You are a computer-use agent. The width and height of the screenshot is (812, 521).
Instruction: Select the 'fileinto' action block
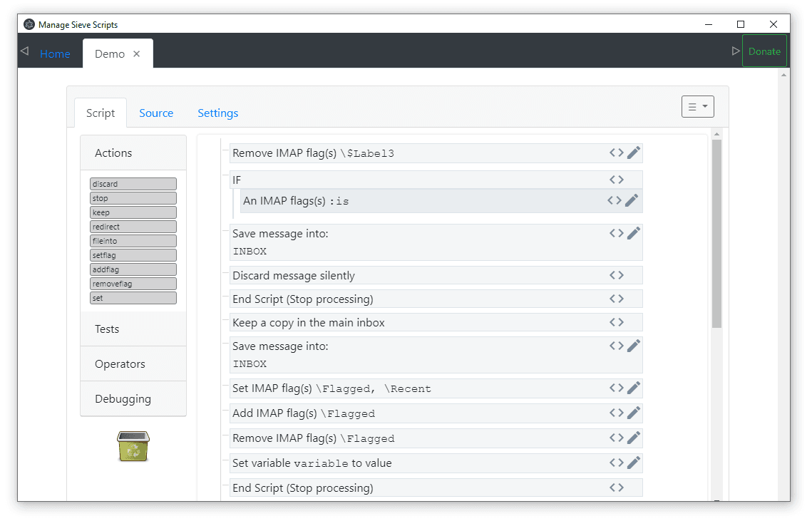pos(133,241)
